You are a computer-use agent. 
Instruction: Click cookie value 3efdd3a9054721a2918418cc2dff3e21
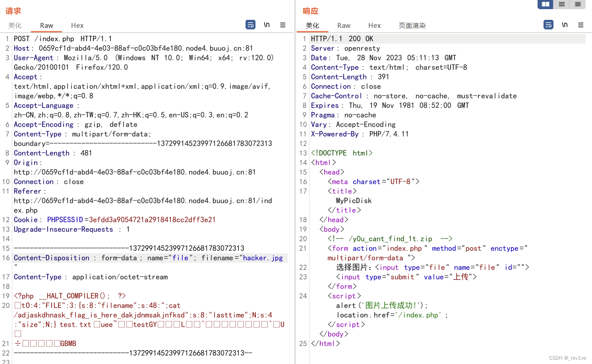coord(152,220)
